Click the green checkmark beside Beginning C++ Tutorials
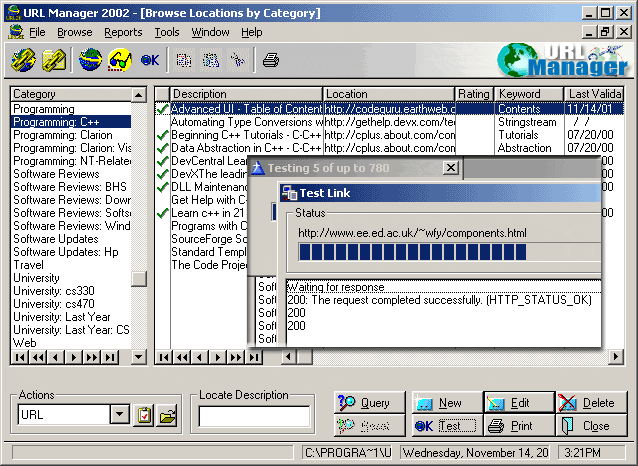The width and height of the screenshot is (638, 466). coord(163,135)
